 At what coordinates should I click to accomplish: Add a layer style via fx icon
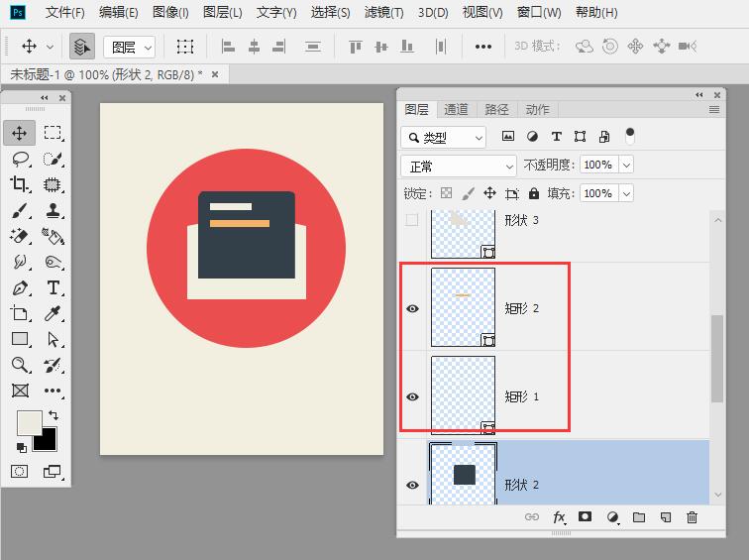click(559, 517)
